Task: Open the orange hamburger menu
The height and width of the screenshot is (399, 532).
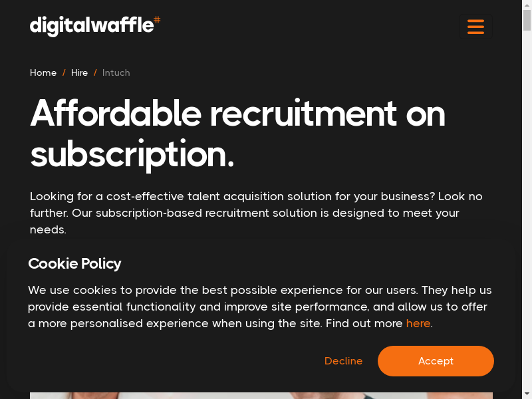Action: (475, 27)
